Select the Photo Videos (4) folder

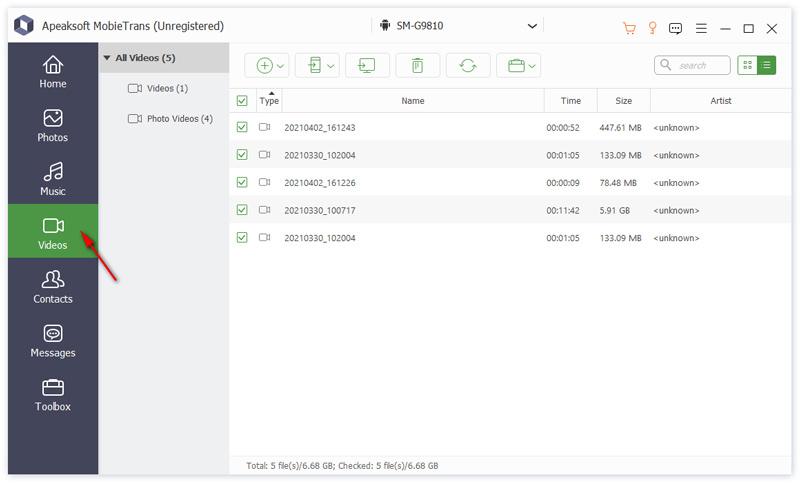(x=179, y=118)
